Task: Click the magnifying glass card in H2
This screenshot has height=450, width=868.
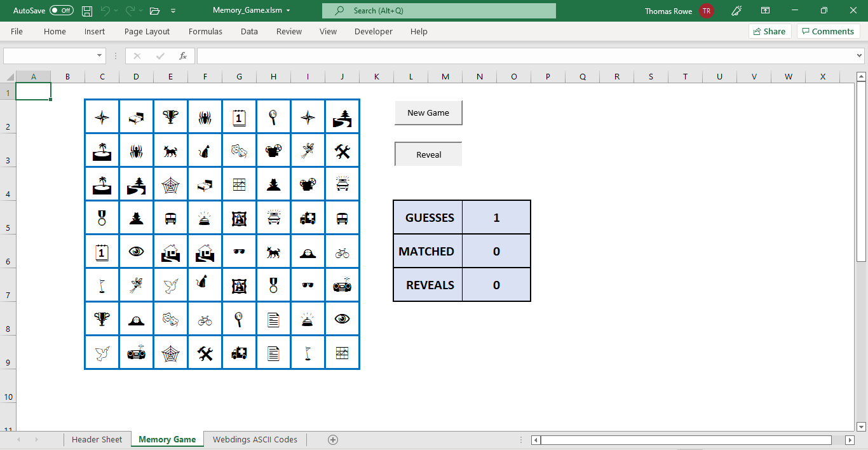Action: pyautogui.click(x=274, y=117)
